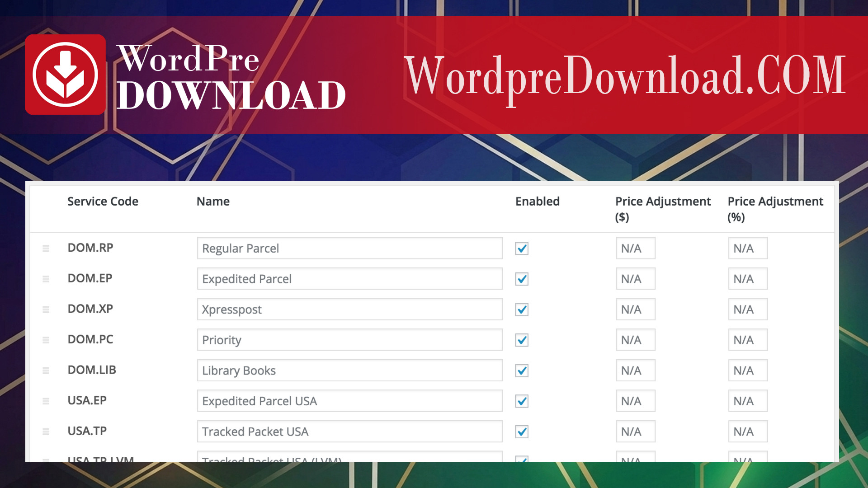Set dollar price adjustment for DOM.PC
The width and height of the screenshot is (868, 488).
tap(635, 340)
